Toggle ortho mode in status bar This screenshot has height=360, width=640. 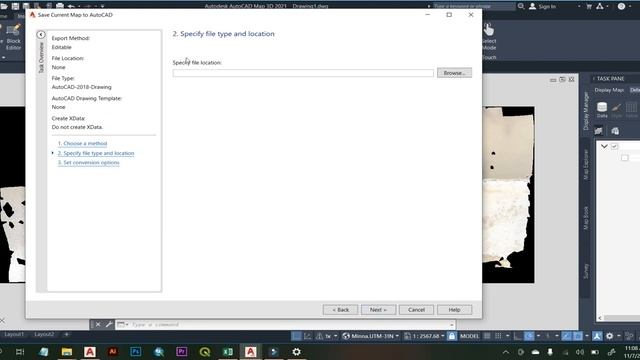[518, 336]
